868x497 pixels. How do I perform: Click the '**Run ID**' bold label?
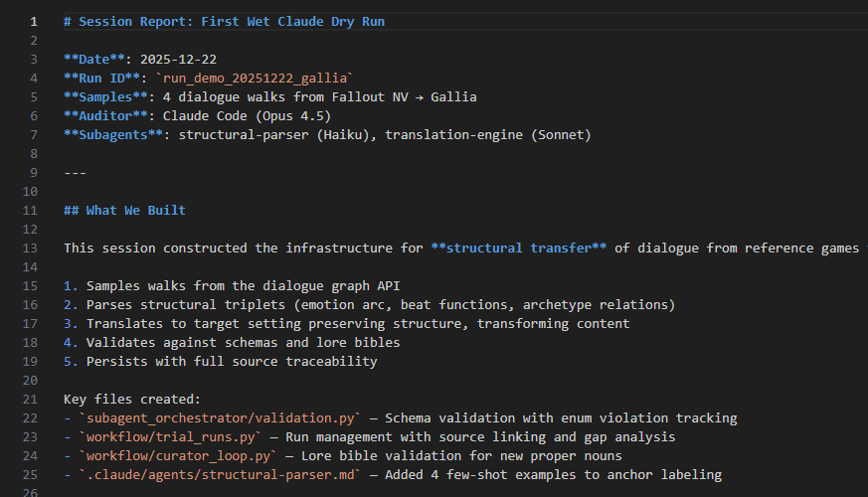point(101,79)
